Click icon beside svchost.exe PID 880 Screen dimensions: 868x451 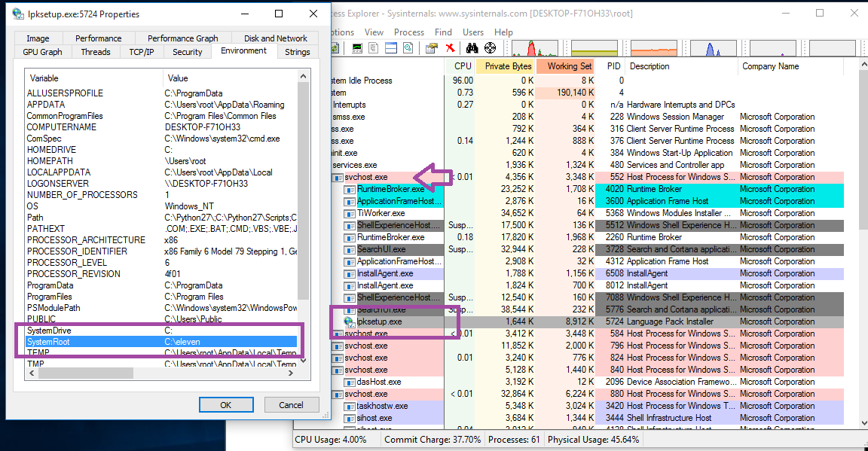337,395
